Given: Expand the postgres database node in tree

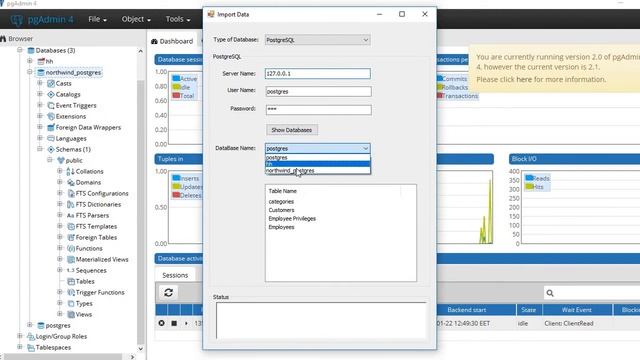Looking at the screenshot, I should tap(30, 325).
